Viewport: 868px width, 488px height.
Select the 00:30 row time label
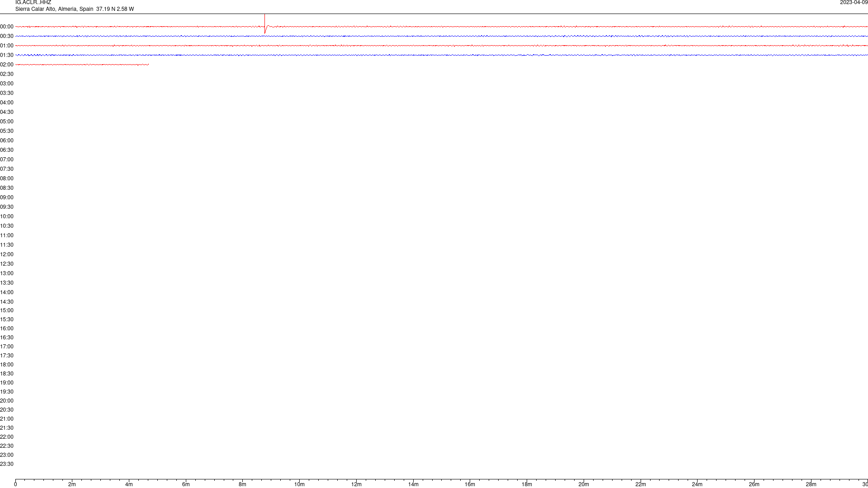coord(7,36)
